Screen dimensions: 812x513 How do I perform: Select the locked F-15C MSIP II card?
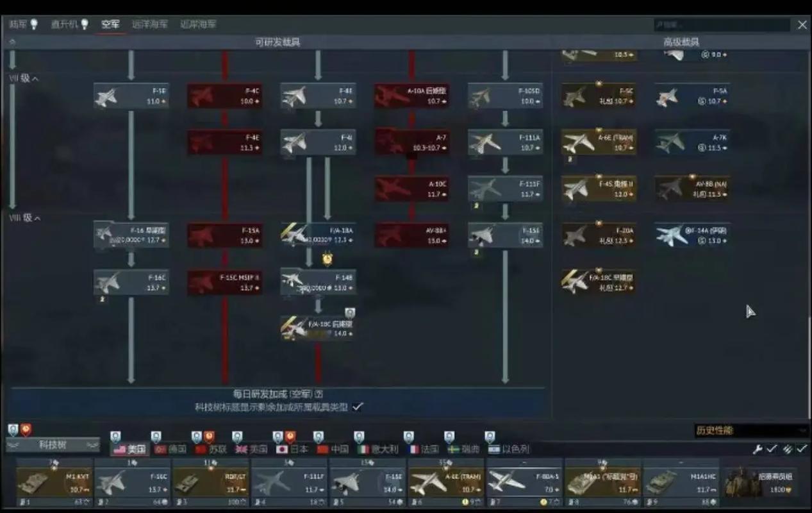tap(224, 282)
